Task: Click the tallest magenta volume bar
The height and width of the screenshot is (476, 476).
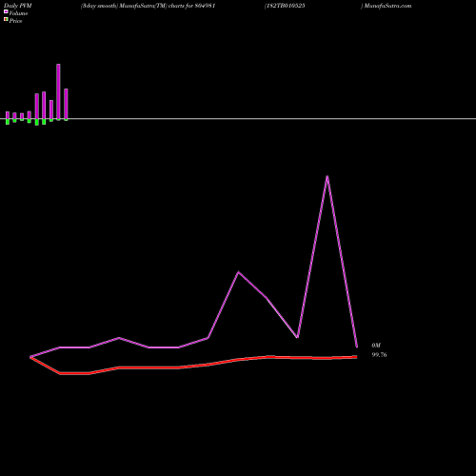Action: (58, 91)
